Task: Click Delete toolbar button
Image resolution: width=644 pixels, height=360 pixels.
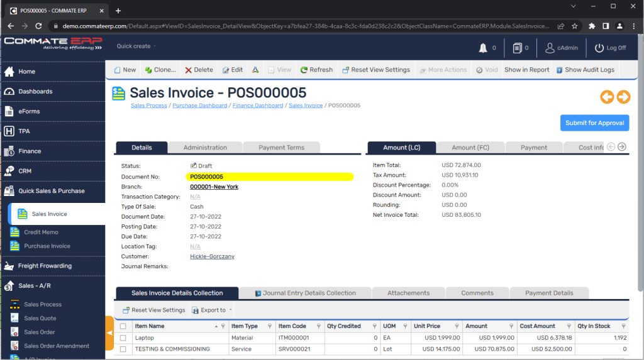Action: pos(199,70)
